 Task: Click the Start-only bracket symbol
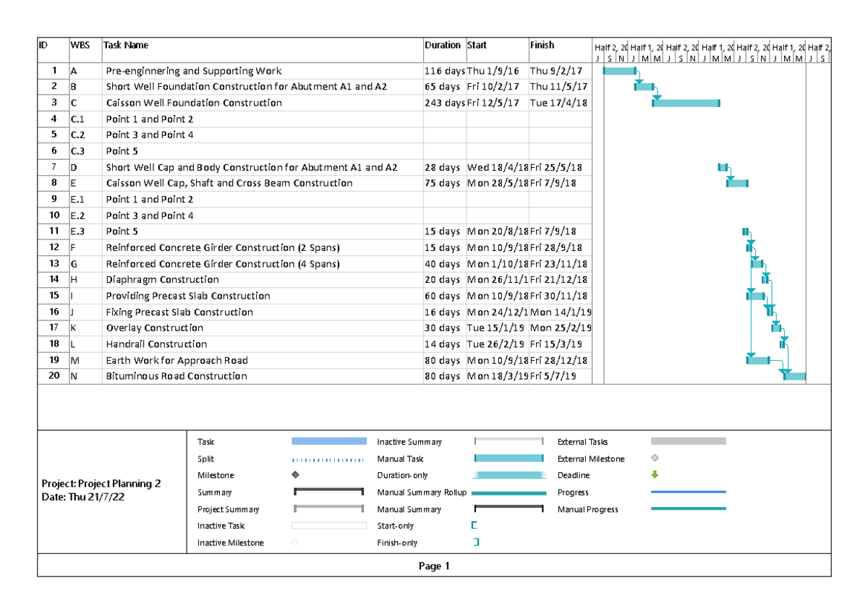click(475, 525)
